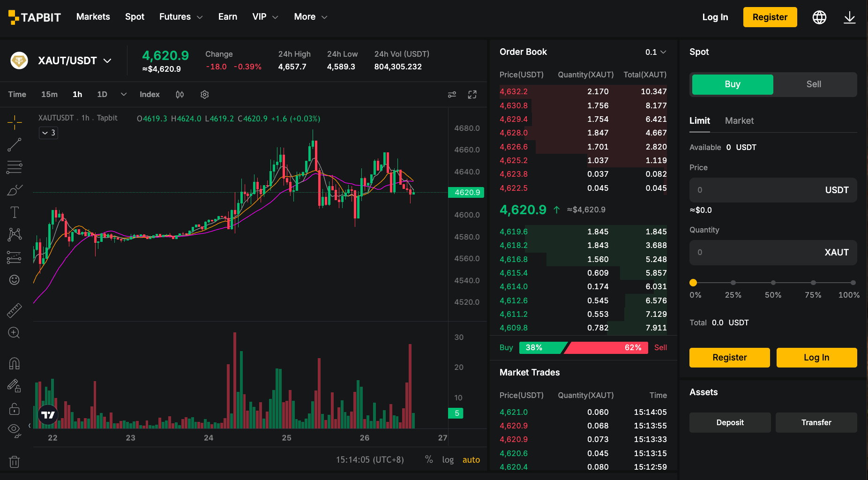
Task: Switch chart to Index price
Action: 150,95
